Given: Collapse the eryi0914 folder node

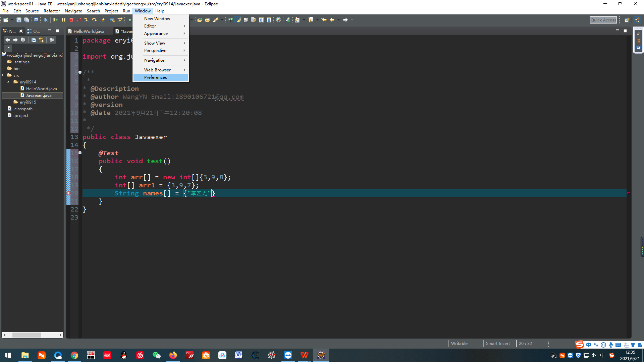Looking at the screenshot, I should click(8, 82).
